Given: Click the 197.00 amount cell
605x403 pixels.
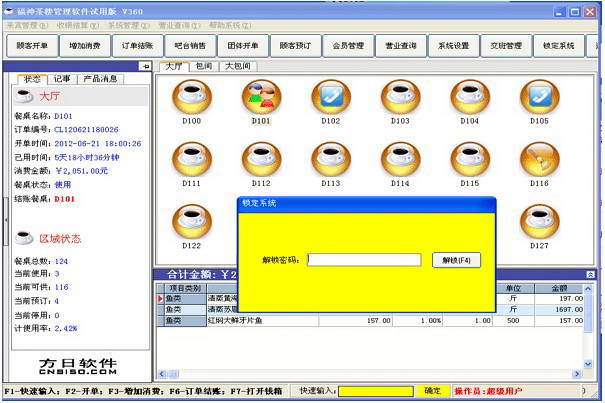Looking at the screenshot, I should [559, 299].
